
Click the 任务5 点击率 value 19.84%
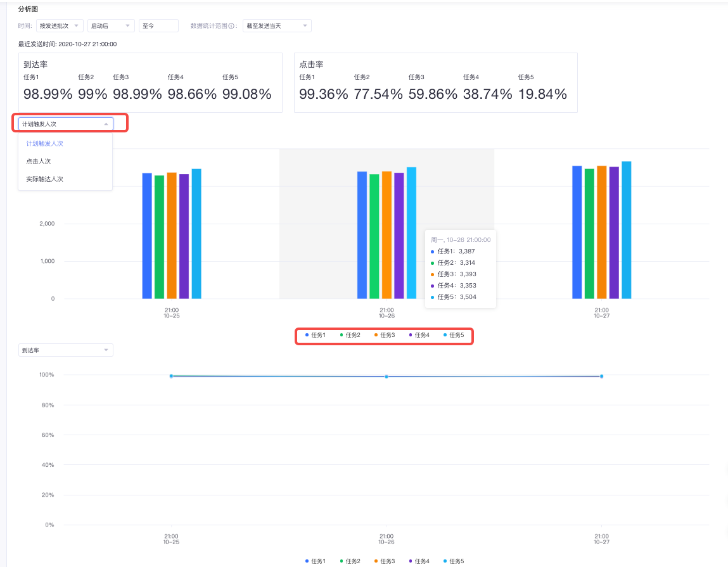[x=542, y=94]
